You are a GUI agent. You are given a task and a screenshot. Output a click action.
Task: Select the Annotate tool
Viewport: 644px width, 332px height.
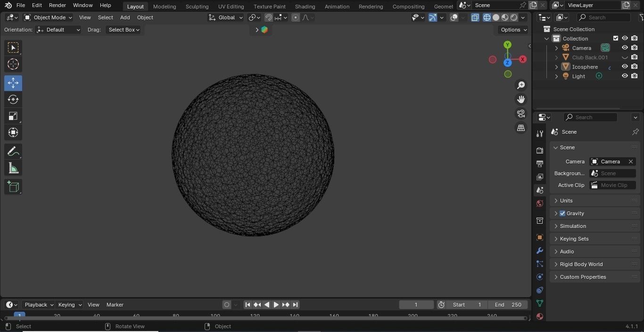click(x=13, y=151)
